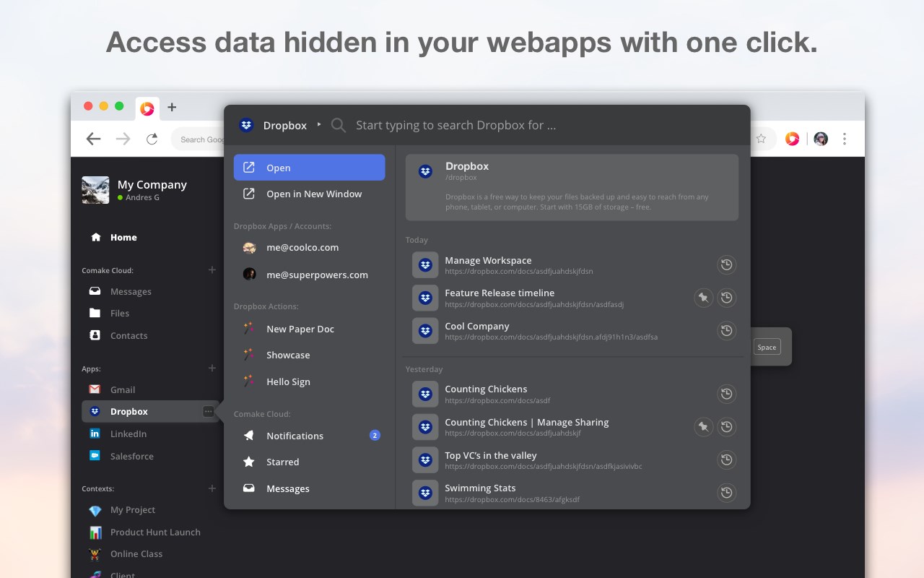Click history icon for Top VC's in the valley
924x578 pixels.
[727, 460]
